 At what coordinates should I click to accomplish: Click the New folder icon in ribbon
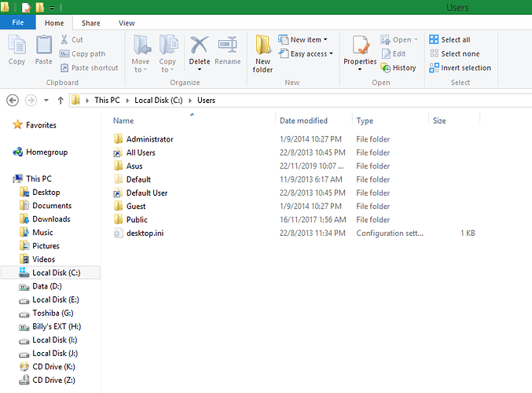pyautogui.click(x=262, y=53)
